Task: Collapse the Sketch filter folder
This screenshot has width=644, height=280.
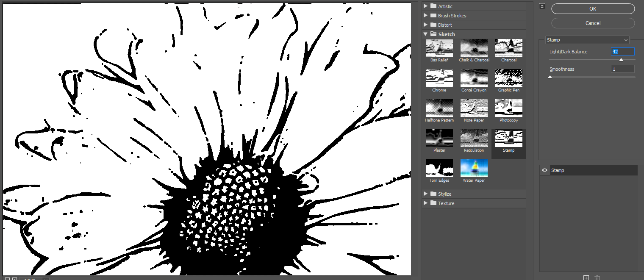Action: click(426, 34)
